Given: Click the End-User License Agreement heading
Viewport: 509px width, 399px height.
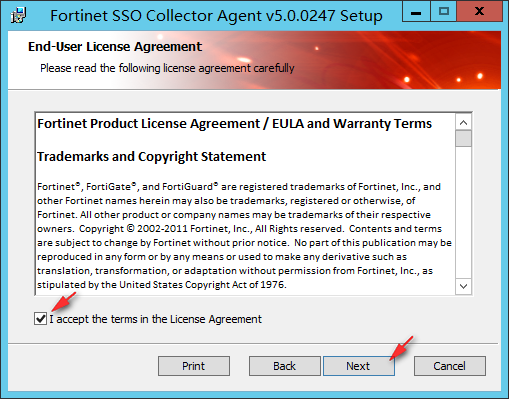Looking at the screenshot, I should tap(115, 47).
